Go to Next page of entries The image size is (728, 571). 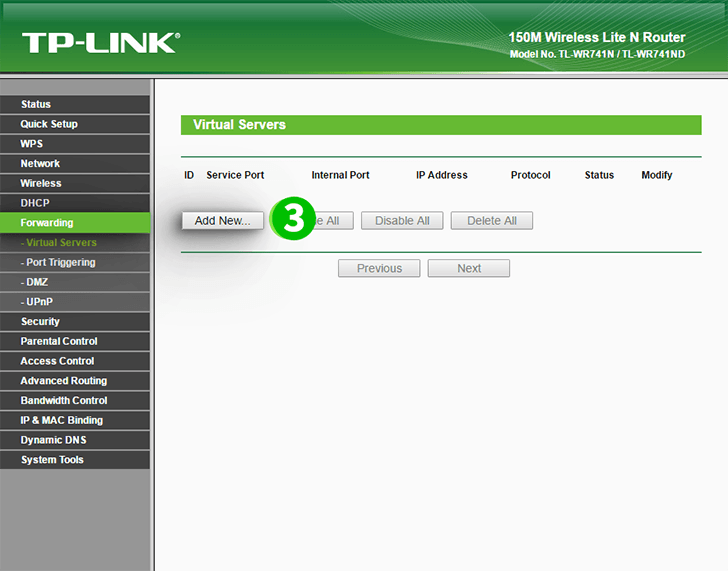pos(469,268)
